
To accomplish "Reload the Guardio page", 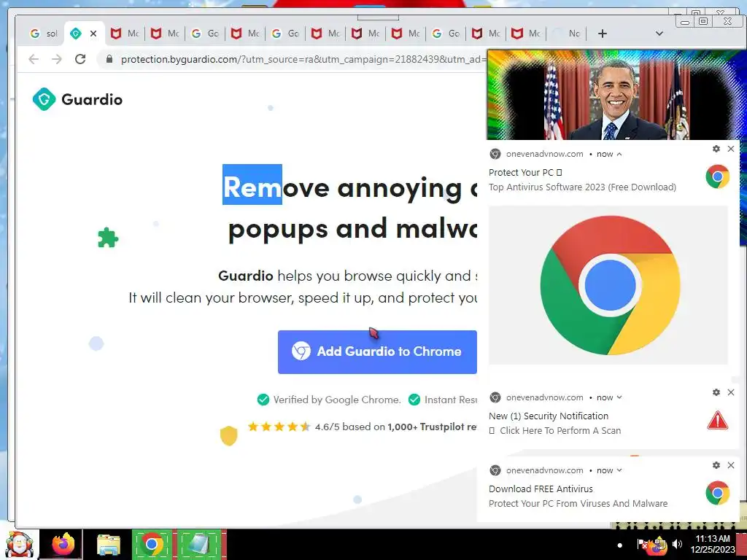I will coord(80,59).
